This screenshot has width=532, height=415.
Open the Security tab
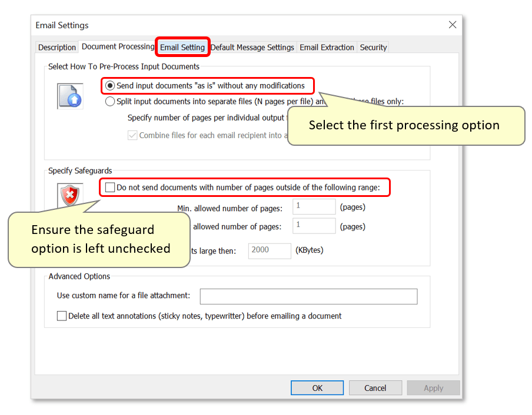pos(373,47)
